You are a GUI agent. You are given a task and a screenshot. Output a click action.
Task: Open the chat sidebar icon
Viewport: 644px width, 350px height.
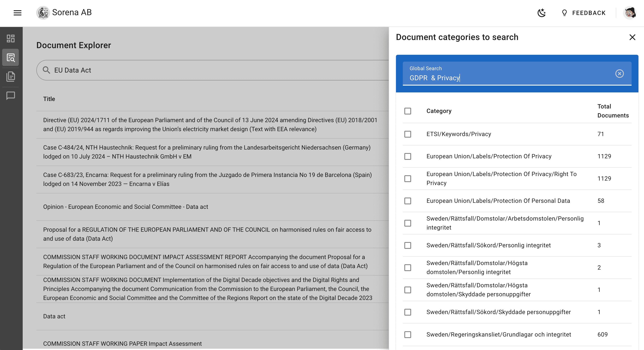(x=10, y=96)
